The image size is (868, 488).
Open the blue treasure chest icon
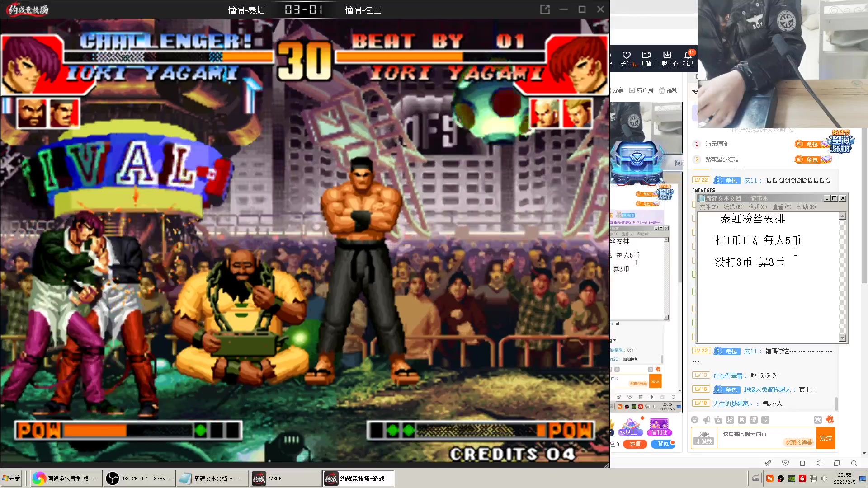pyautogui.click(x=637, y=162)
